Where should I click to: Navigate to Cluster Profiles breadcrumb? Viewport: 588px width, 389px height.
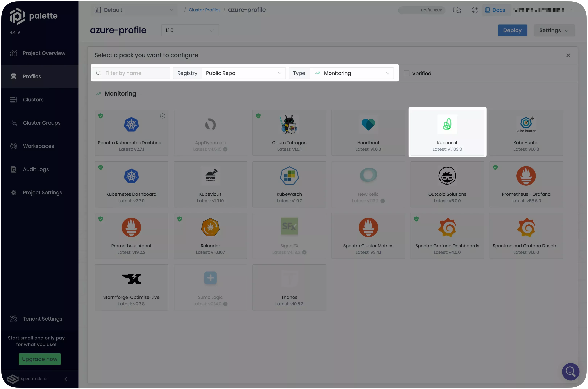point(204,10)
